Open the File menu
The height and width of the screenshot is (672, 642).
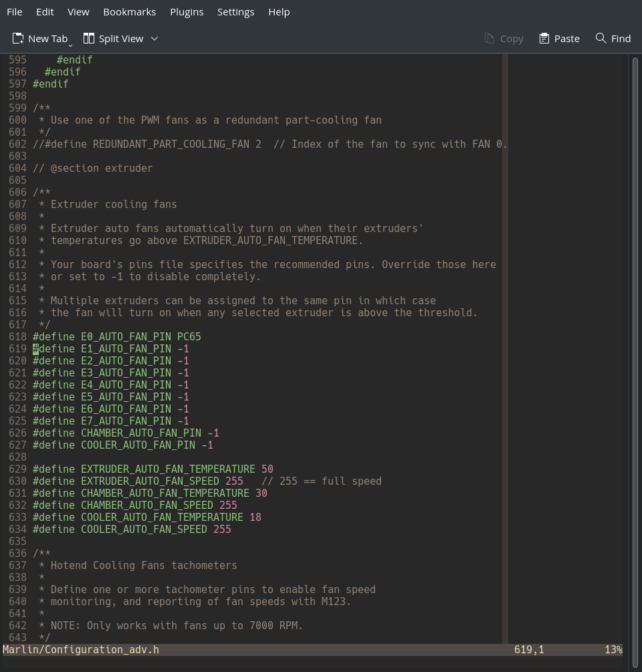coord(14,12)
